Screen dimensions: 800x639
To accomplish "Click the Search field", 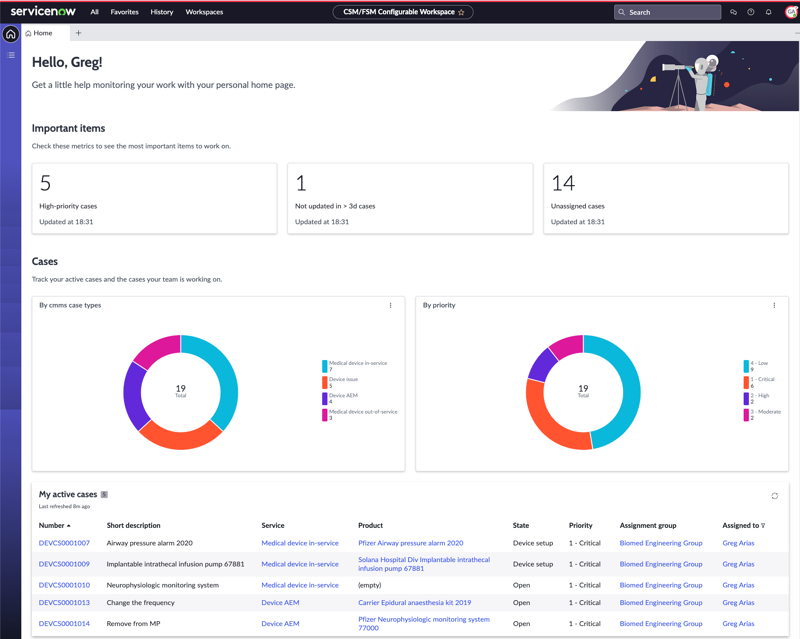I will [x=667, y=12].
